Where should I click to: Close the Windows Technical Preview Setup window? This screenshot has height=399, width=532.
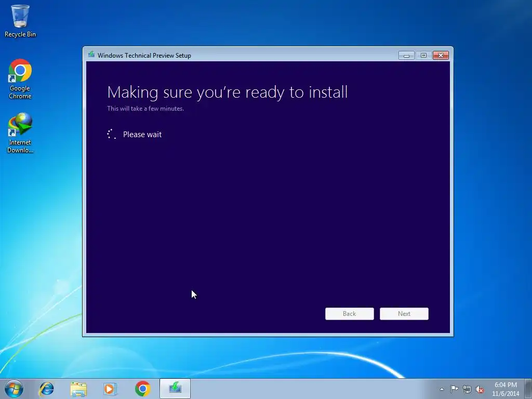coord(441,55)
